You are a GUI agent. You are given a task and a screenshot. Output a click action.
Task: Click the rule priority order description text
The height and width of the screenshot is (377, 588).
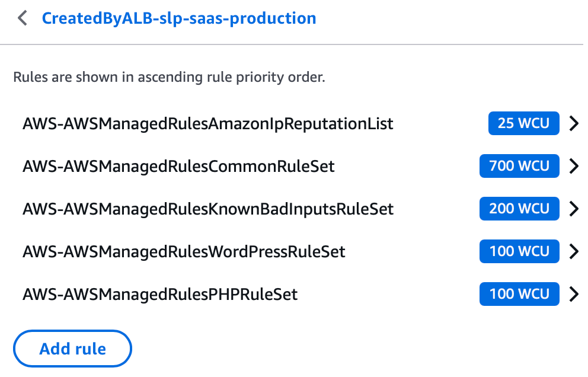coord(169,78)
